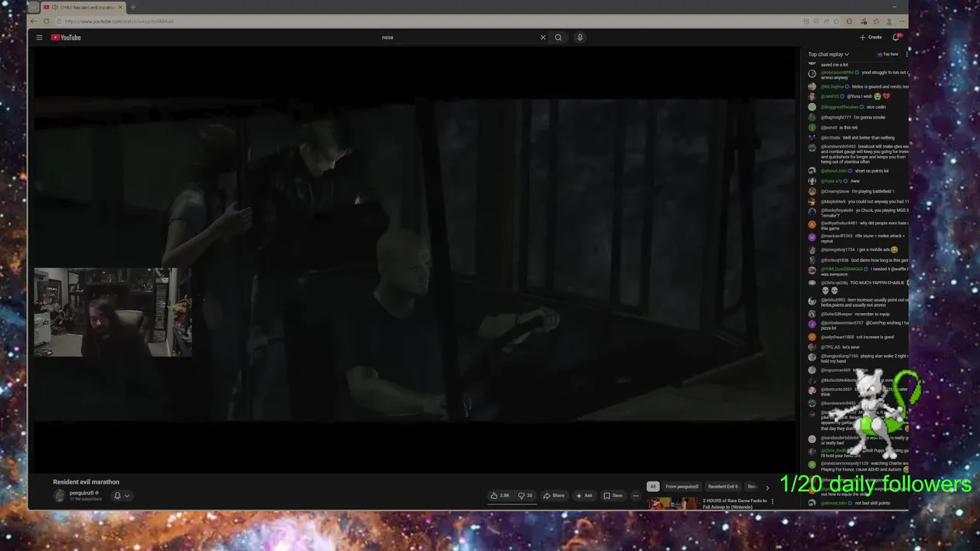
Task: Click the Ask button below video
Action: [x=584, y=496]
